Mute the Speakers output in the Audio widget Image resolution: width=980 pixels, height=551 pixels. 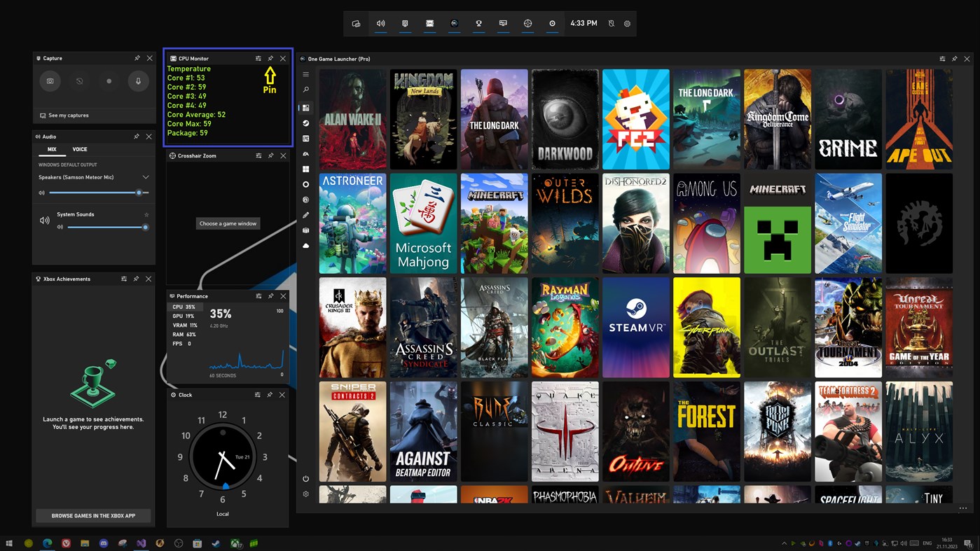click(42, 192)
